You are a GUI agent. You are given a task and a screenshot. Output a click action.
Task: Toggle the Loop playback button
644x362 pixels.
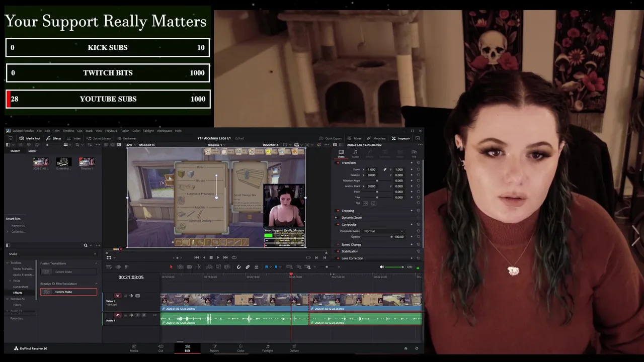coord(234,257)
